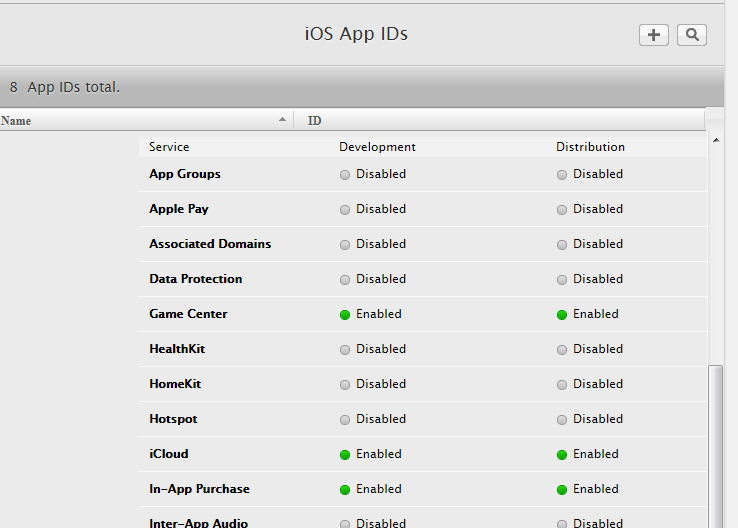Click Data Protection Distribution status dot
738x528 pixels.
(562, 280)
